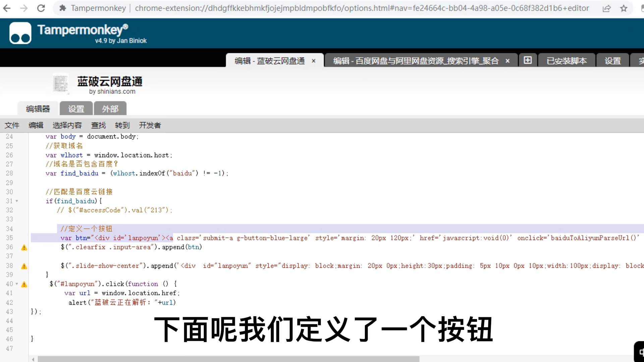Open the 开发者 menu

150,125
